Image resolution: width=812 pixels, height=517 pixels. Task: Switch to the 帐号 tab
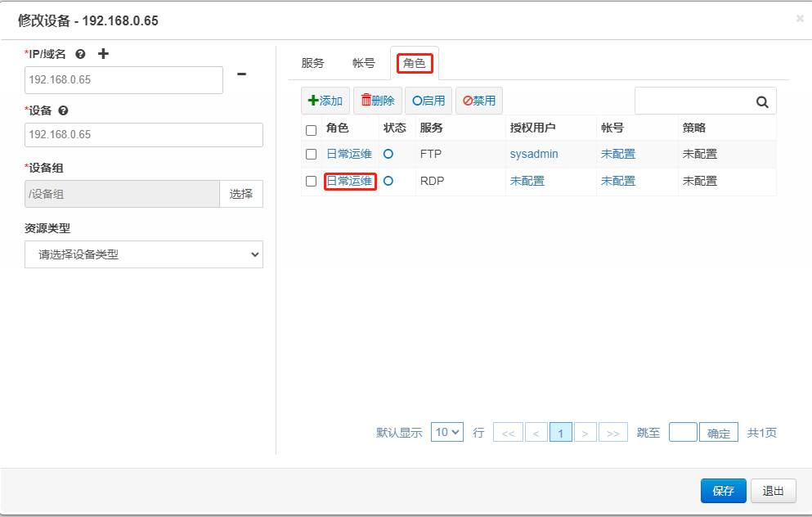(x=364, y=63)
